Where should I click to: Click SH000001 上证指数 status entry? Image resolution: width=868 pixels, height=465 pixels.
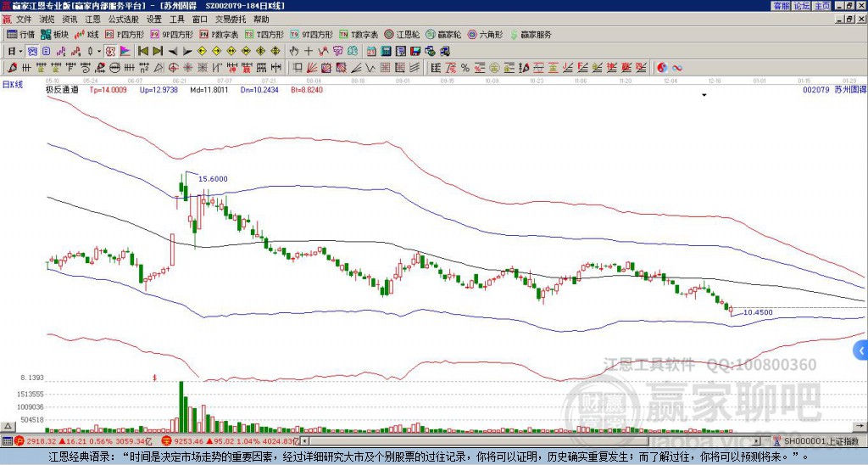816,441
